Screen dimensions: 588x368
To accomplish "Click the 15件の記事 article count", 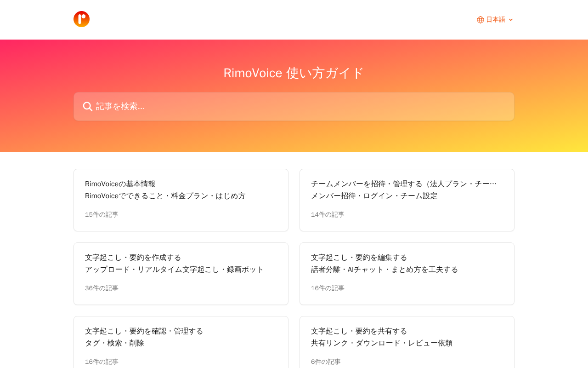I will coord(102,215).
